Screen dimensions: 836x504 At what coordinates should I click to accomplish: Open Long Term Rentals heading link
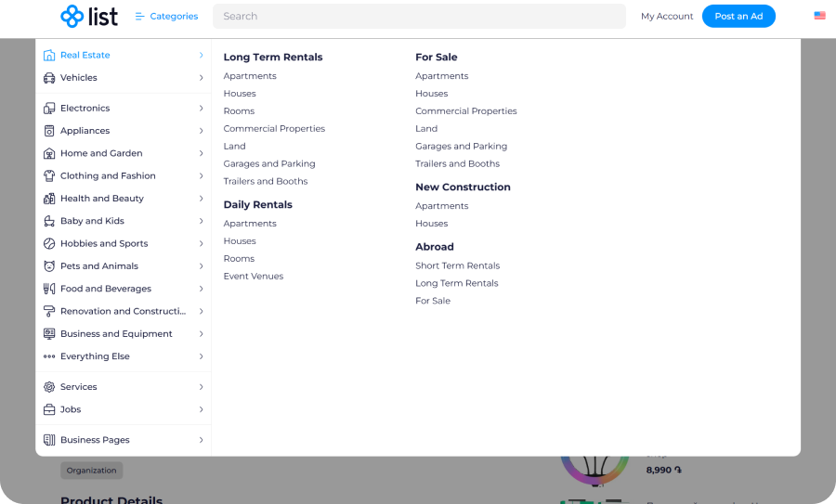coord(273,57)
